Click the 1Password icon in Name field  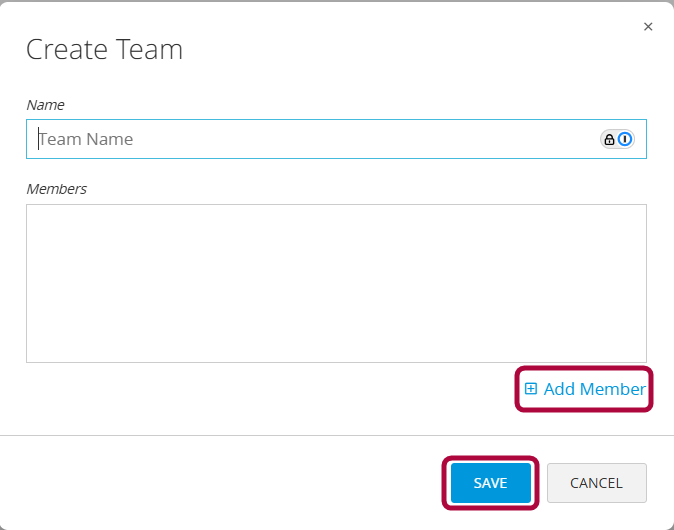tap(625, 139)
